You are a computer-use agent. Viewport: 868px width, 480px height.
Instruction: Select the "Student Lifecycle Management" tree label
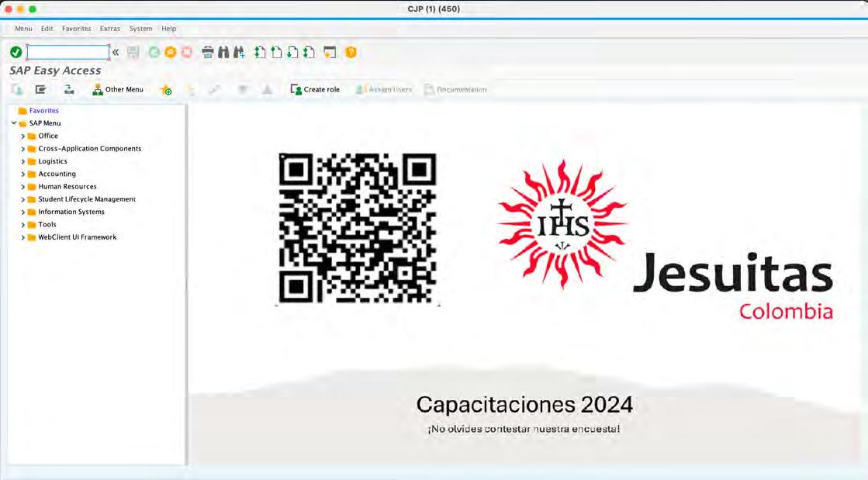[x=87, y=199]
